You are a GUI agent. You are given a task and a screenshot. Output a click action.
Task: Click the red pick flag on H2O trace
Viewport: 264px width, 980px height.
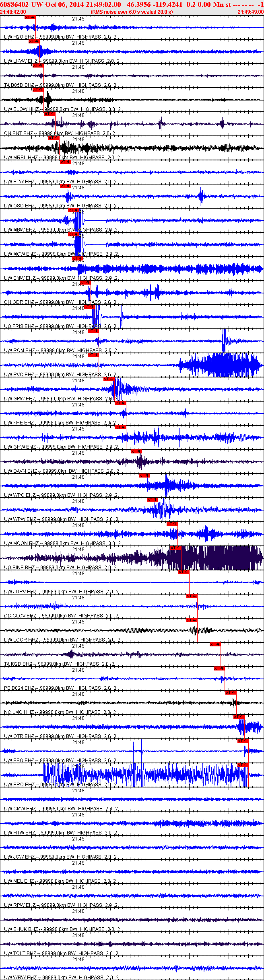30,17
